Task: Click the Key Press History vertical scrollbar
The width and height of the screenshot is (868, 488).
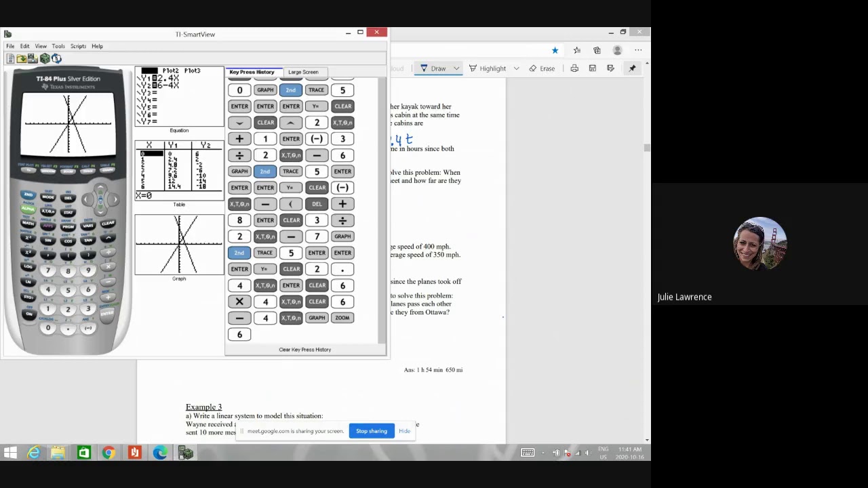Action: tap(382, 210)
